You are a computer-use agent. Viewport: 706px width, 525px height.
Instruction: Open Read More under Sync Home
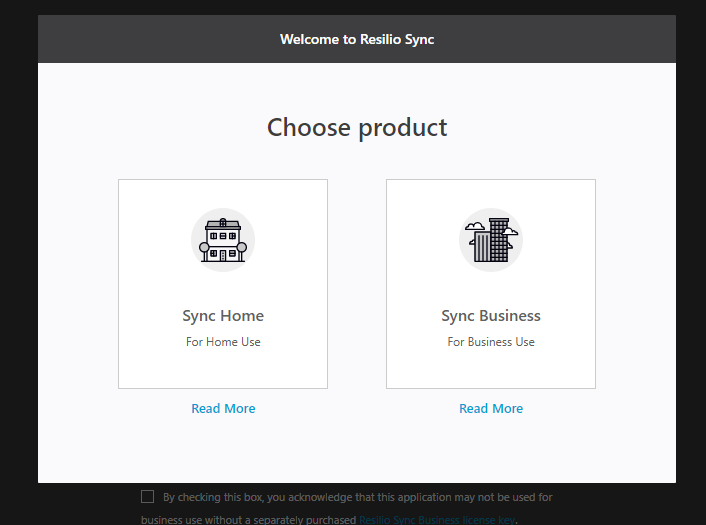click(x=223, y=408)
